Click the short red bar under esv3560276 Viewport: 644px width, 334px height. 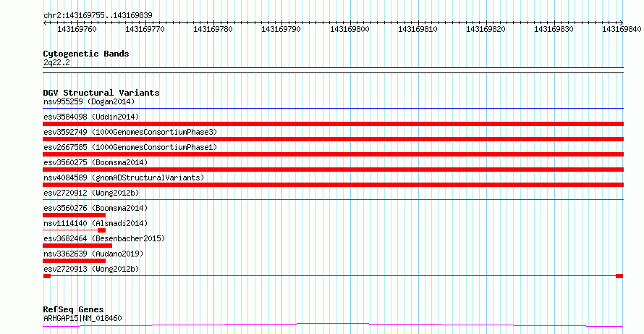[x=75, y=215]
